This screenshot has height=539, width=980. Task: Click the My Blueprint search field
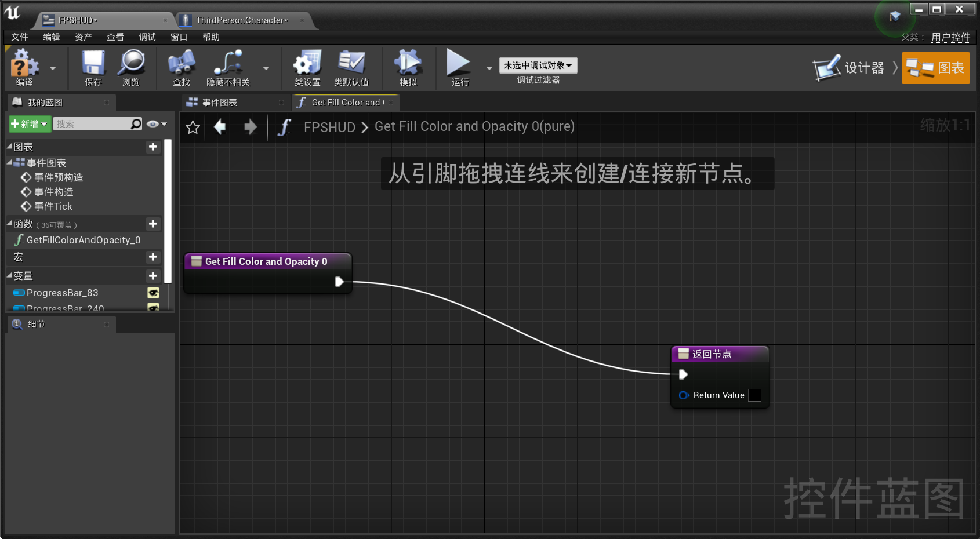point(93,124)
